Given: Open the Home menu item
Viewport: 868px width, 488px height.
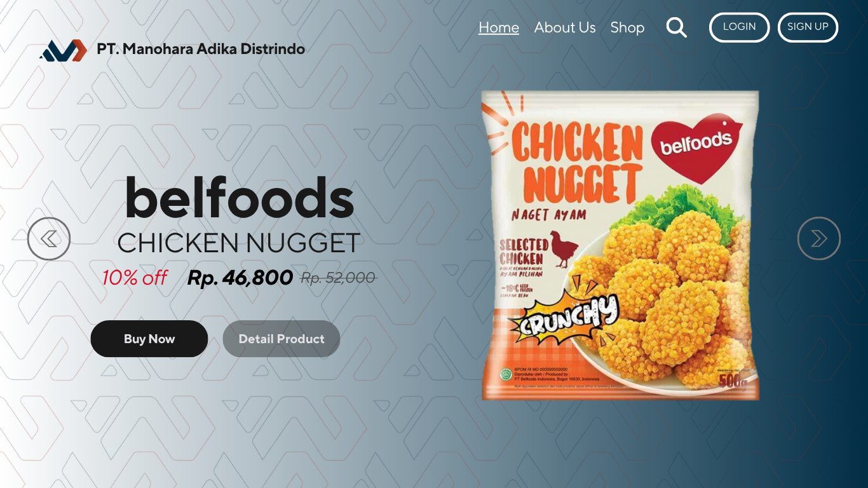Looking at the screenshot, I should pos(499,27).
